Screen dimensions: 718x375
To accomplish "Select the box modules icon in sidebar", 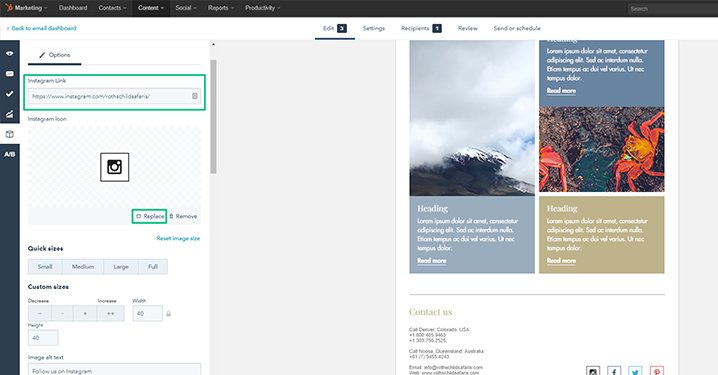I will [10, 134].
